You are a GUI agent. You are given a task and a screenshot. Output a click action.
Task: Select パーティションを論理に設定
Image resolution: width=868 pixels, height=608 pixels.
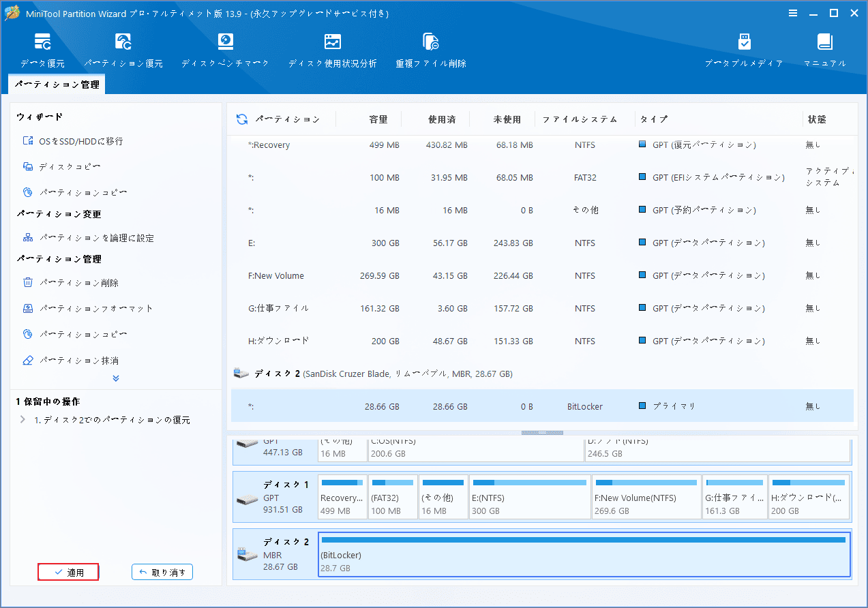point(88,238)
